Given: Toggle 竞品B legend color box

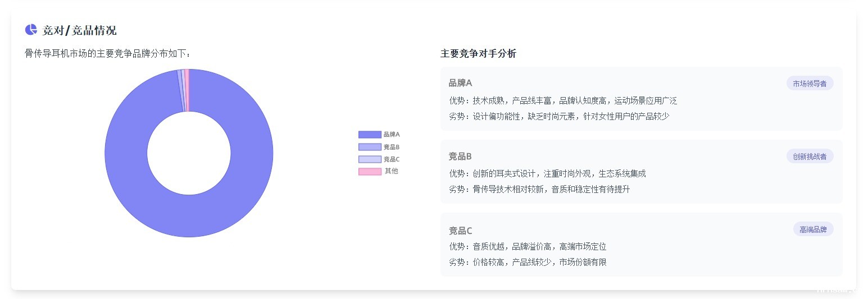Looking at the screenshot, I should pyautogui.click(x=369, y=147).
